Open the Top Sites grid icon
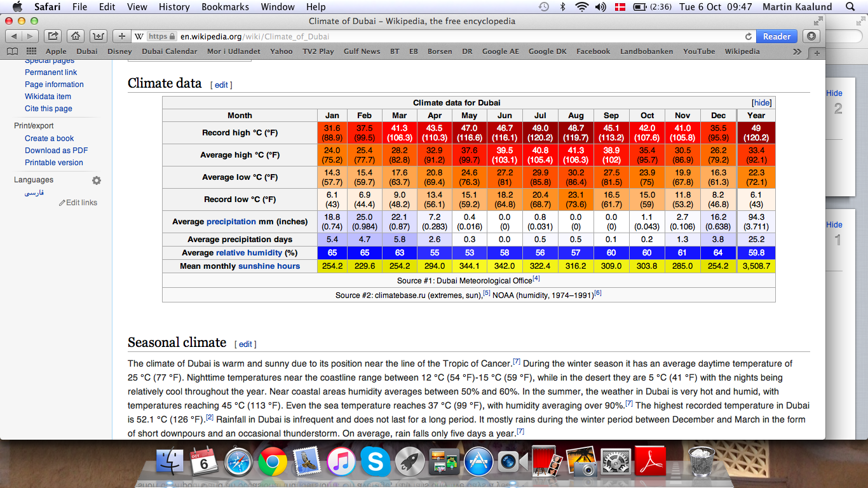Image resolution: width=868 pixels, height=488 pixels. tap(31, 51)
